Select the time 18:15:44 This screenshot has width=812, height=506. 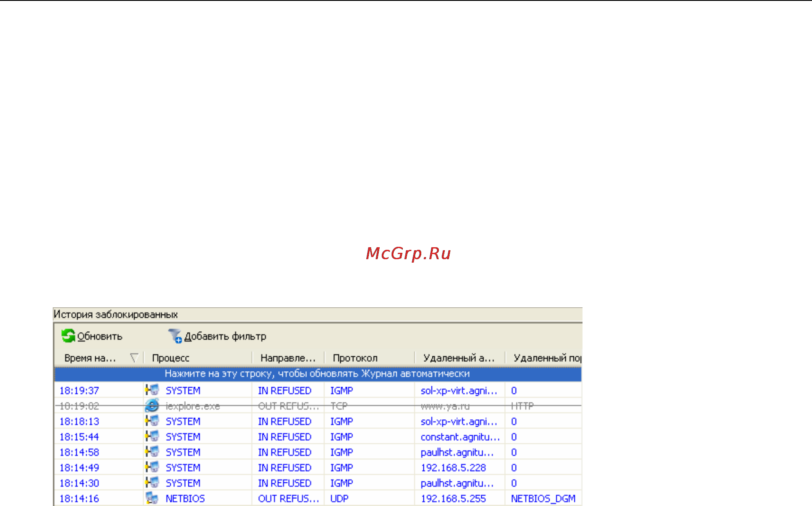(x=79, y=437)
